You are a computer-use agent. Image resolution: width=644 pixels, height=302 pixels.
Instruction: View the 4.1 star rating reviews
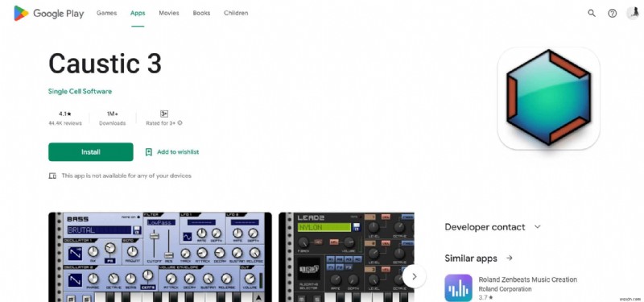click(x=65, y=114)
